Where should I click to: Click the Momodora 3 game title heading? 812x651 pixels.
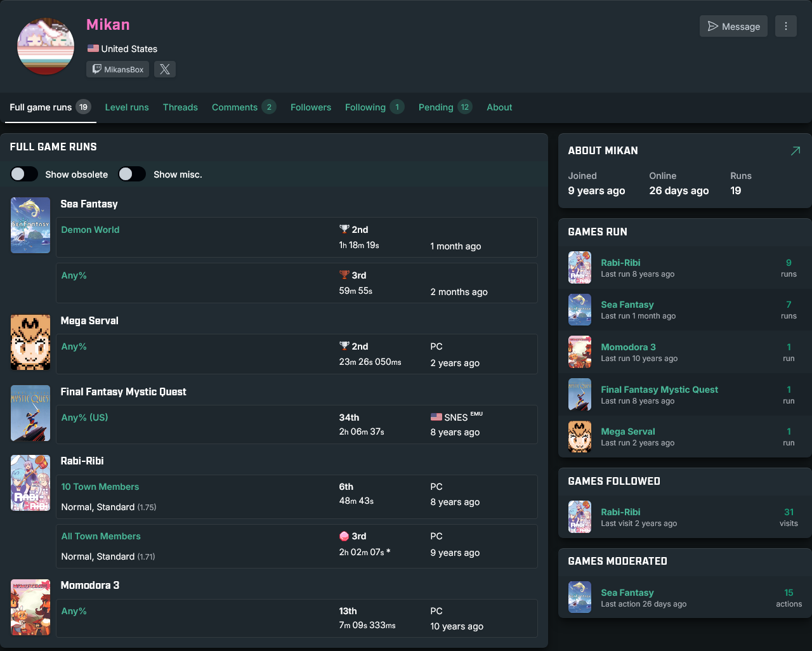(90, 585)
